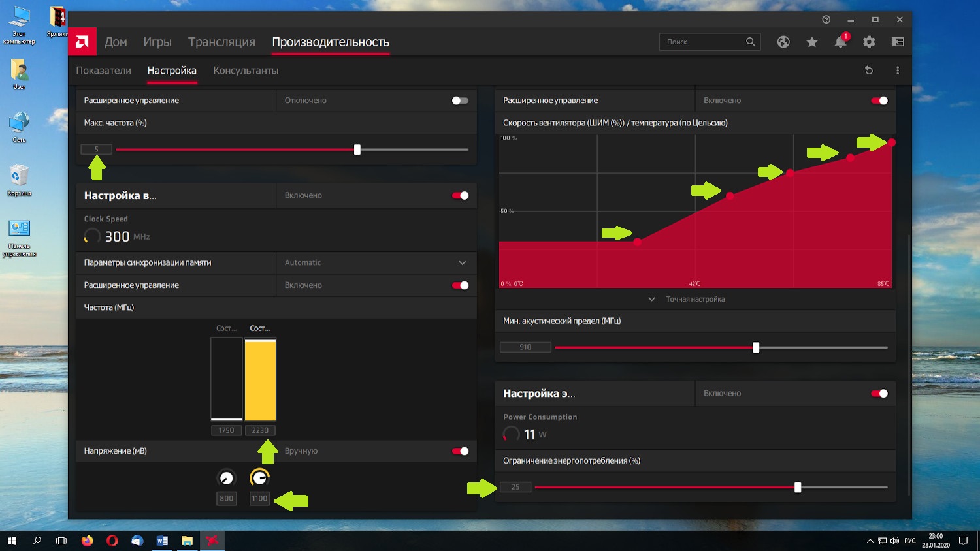Open settings gear icon
Image resolution: width=980 pixels, height=551 pixels.
(869, 42)
